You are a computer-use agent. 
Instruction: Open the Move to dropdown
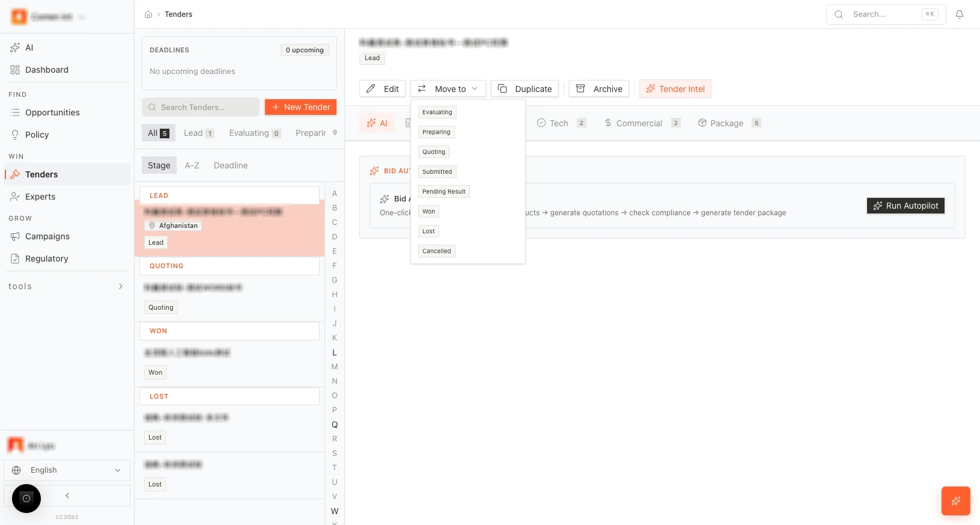coord(448,89)
